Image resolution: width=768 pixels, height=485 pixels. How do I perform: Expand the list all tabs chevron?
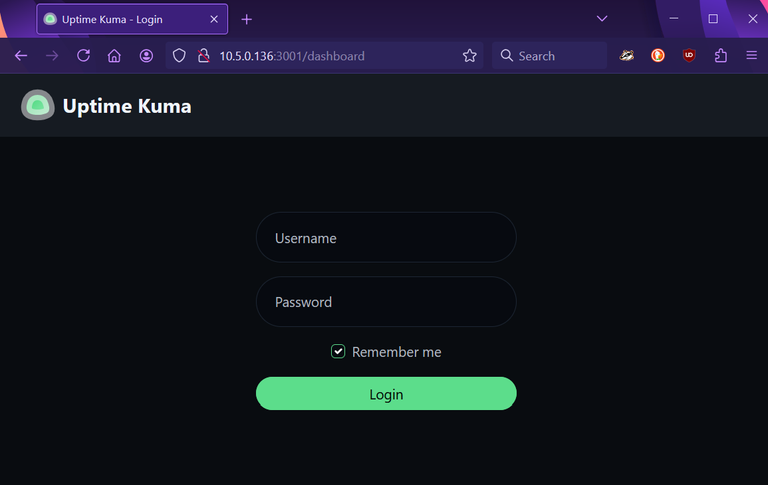pos(602,19)
